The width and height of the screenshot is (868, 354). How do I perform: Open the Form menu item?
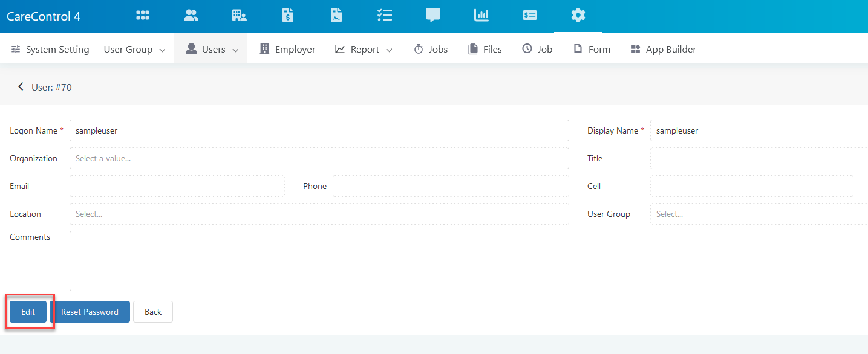592,50
